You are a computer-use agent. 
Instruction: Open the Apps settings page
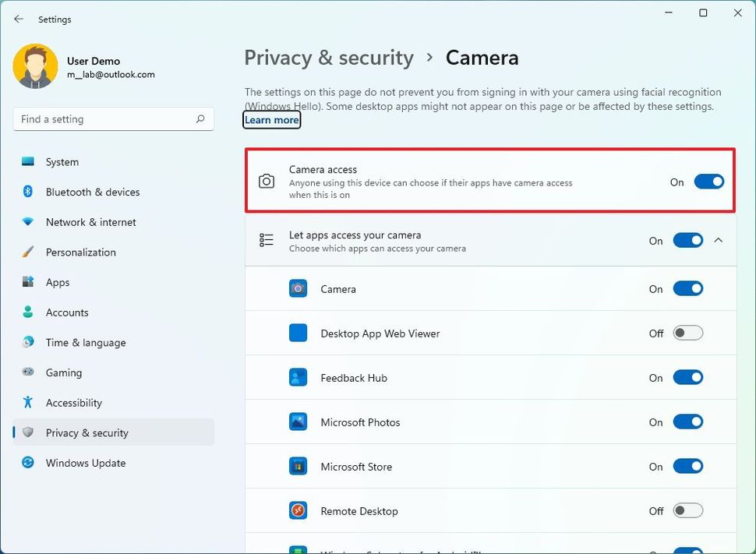(x=57, y=282)
